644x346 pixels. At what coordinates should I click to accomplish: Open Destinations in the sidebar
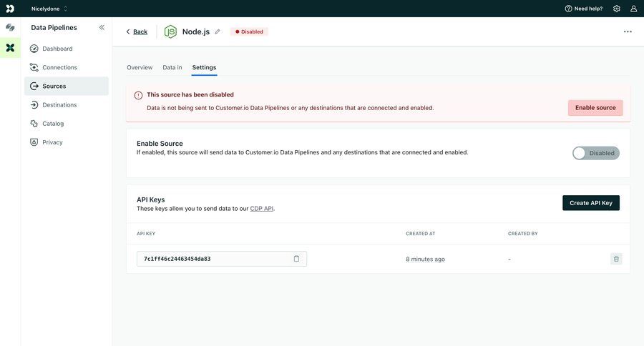coord(67,104)
